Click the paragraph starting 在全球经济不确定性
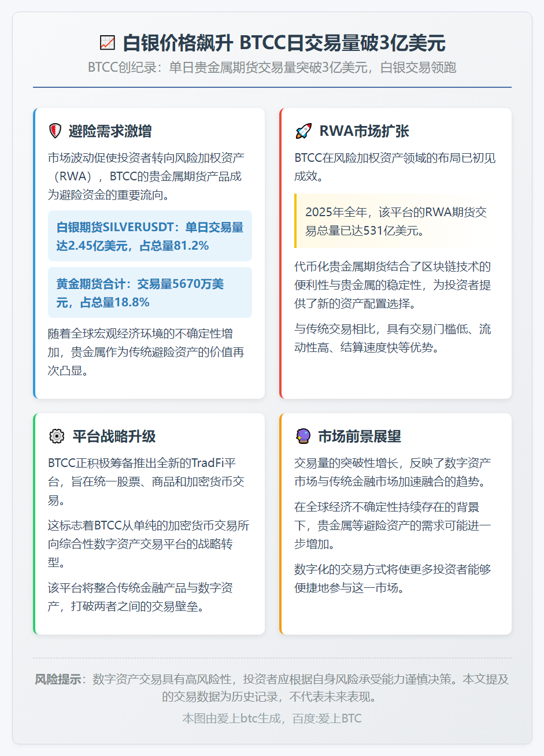Viewport: 544px width, 756px height. click(x=393, y=525)
